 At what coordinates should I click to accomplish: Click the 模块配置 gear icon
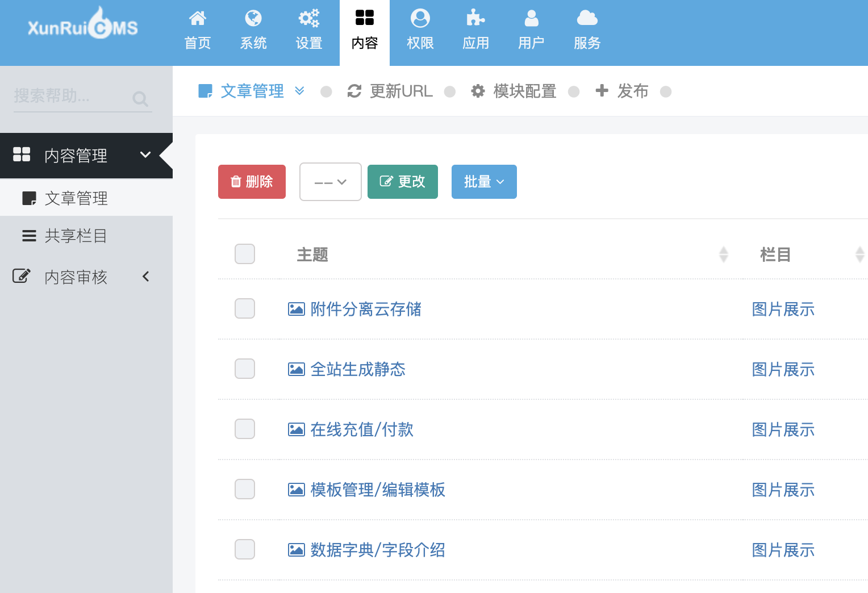point(478,91)
